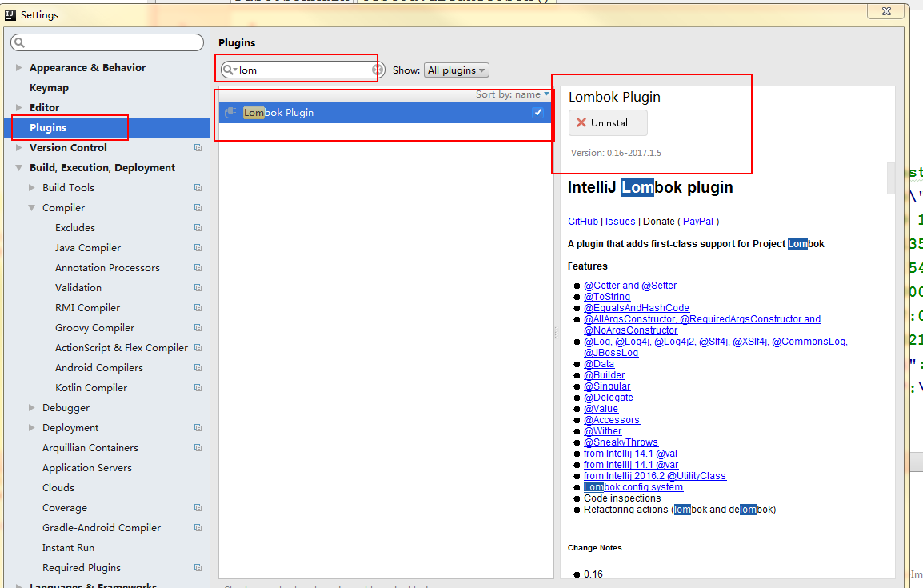Click the project-level icon beside Required Plugins
The image size is (923, 588).
(x=198, y=568)
